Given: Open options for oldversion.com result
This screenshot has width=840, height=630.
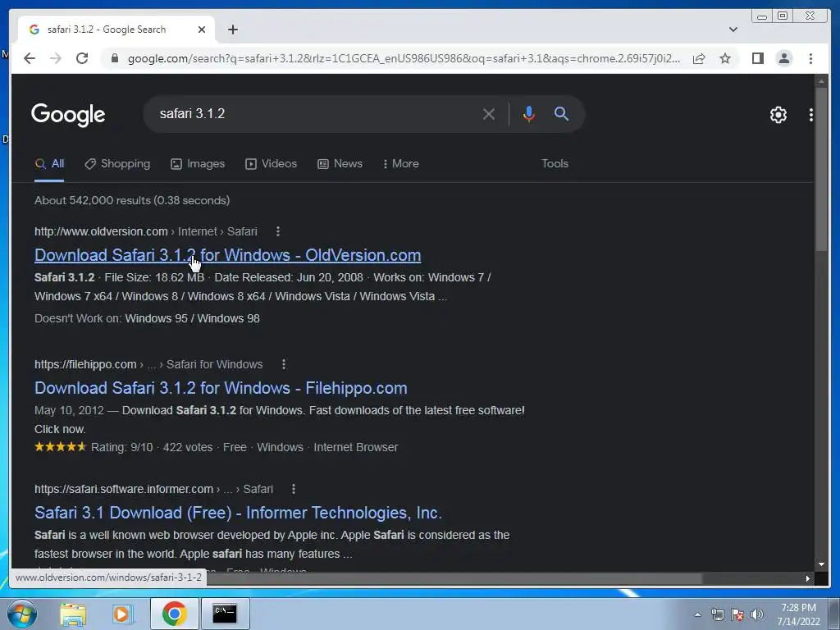Looking at the screenshot, I should pyautogui.click(x=277, y=231).
